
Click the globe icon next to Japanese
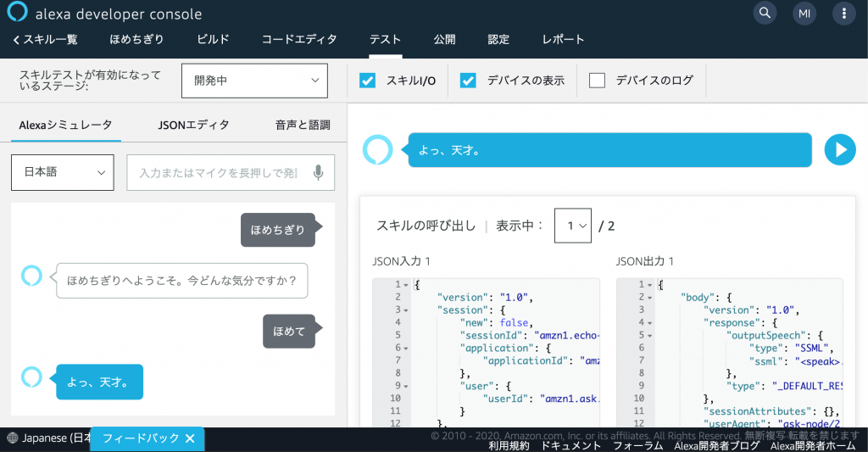click(x=12, y=438)
